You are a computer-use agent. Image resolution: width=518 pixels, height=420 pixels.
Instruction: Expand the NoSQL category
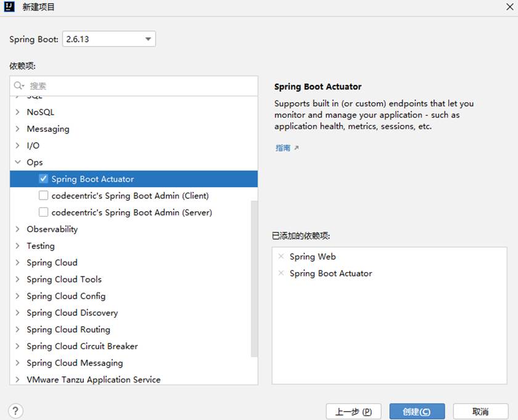[17, 112]
